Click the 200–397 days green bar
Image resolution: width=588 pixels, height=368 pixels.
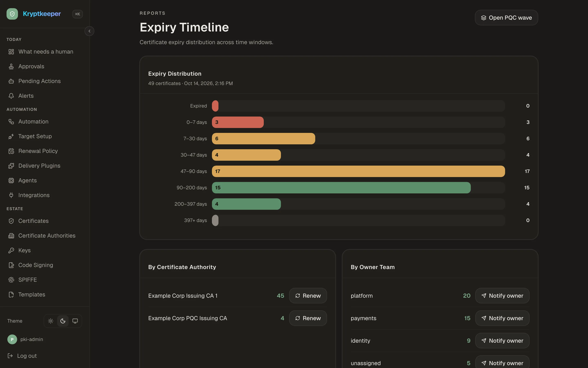pos(246,204)
